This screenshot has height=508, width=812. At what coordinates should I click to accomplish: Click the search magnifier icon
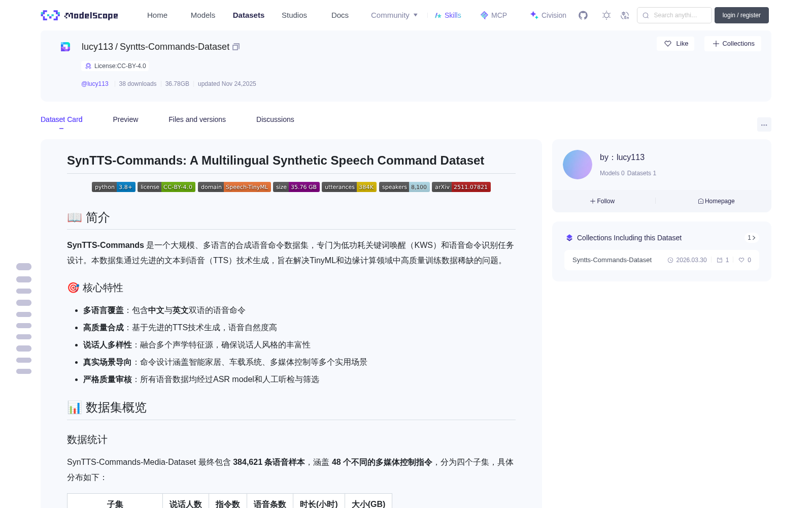pyautogui.click(x=646, y=15)
